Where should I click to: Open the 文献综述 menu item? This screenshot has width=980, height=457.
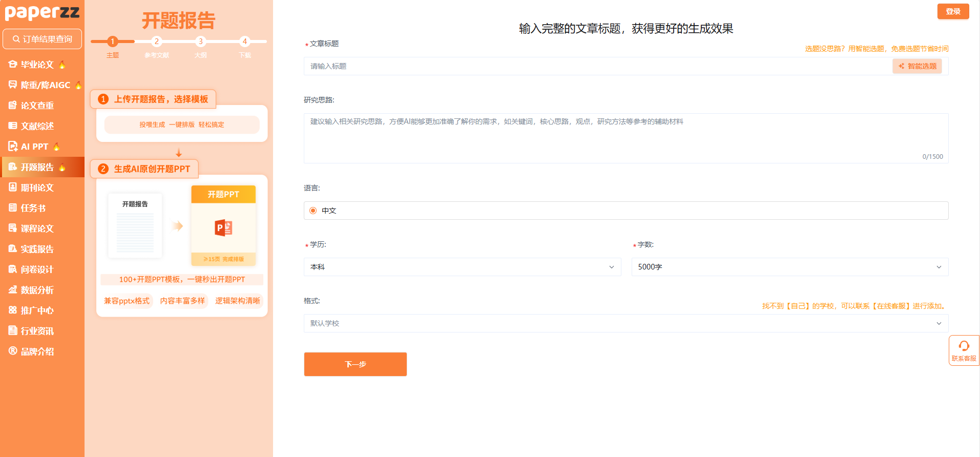[x=37, y=126]
